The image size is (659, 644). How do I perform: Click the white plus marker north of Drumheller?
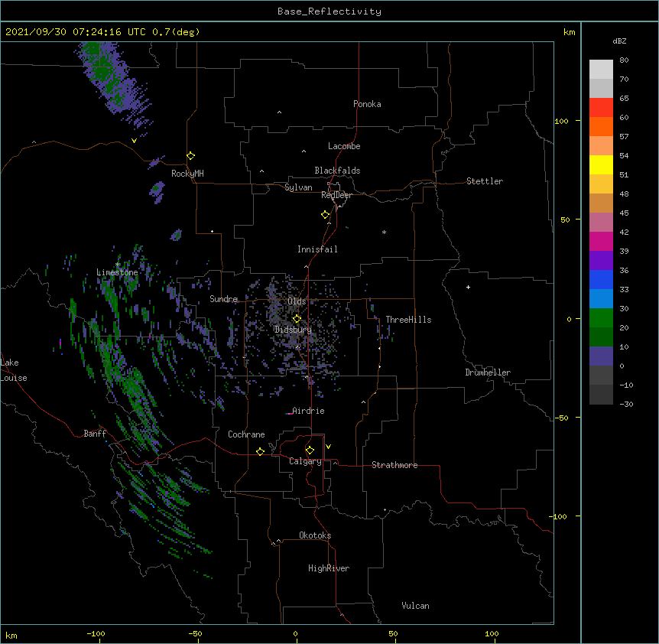[468, 287]
